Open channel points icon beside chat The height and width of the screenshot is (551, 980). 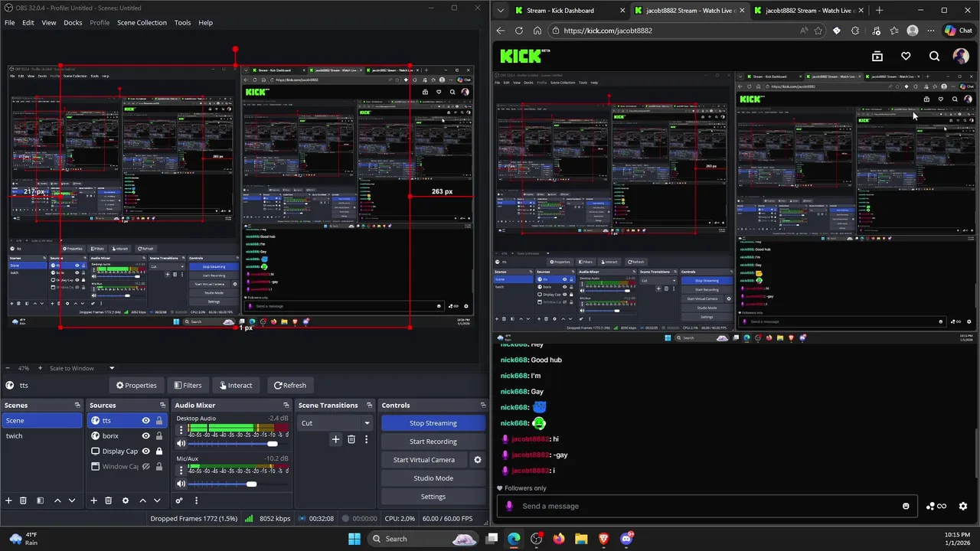coord(936,506)
